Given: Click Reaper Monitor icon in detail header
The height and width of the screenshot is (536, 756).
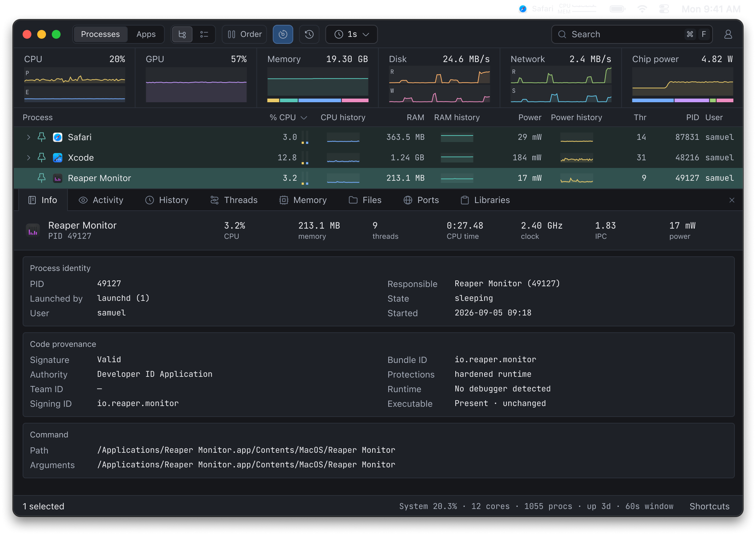Looking at the screenshot, I should pyautogui.click(x=33, y=231).
